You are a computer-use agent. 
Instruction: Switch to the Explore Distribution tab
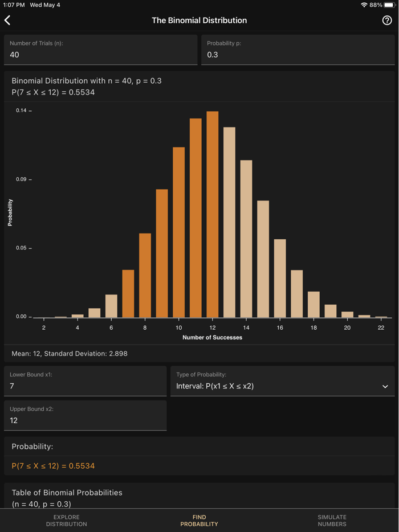66,520
